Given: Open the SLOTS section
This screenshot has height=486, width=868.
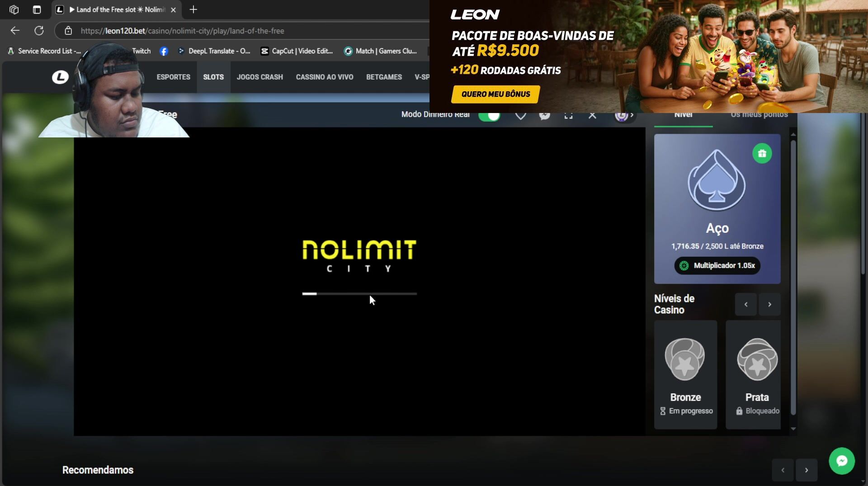Looking at the screenshot, I should click(213, 77).
